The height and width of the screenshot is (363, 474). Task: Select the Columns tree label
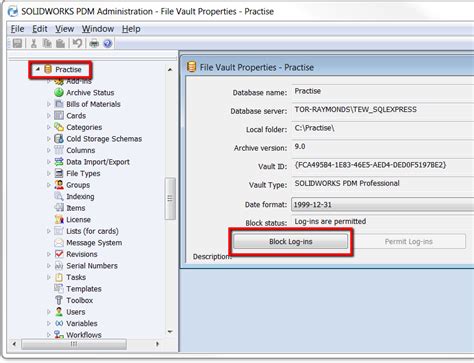[81, 150]
